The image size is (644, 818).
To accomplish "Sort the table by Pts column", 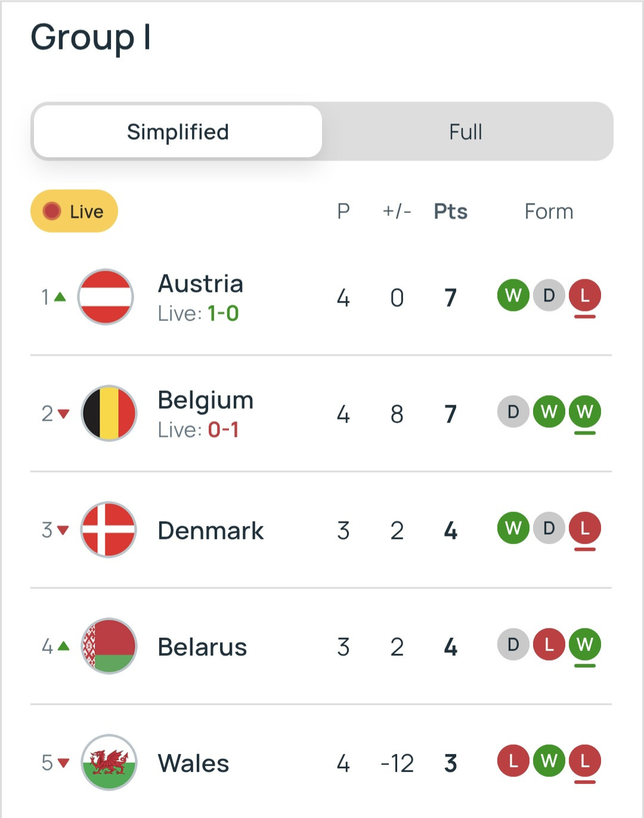I will [x=450, y=211].
